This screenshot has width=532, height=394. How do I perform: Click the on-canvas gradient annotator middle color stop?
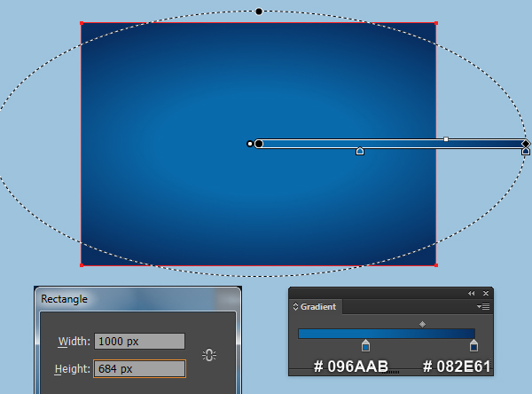(x=360, y=151)
